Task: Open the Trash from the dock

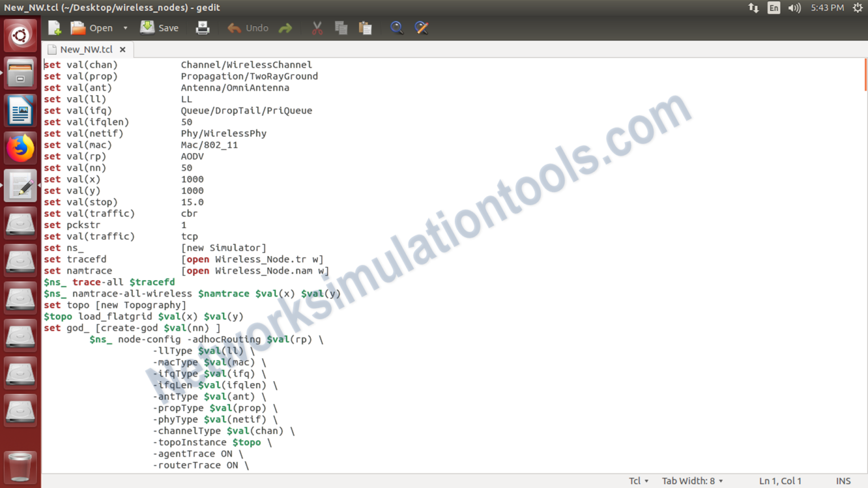Action: click(x=20, y=467)
